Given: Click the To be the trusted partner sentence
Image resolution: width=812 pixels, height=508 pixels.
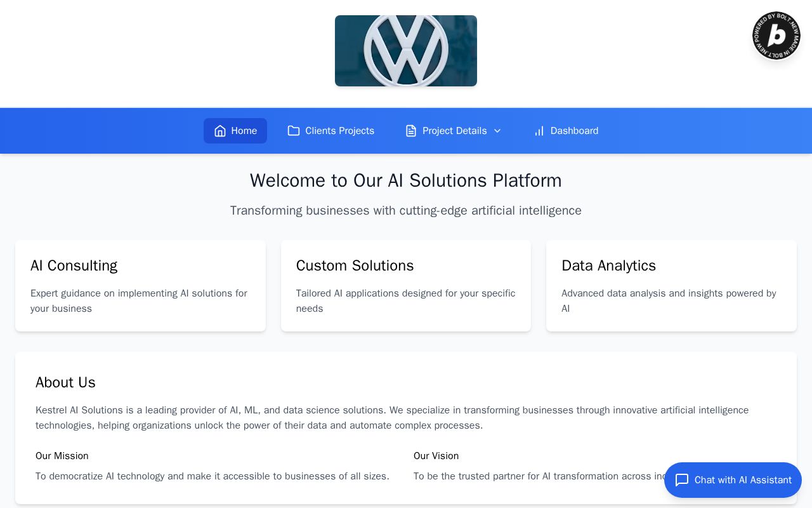Looking at the screenshot, I should point(539,476).
